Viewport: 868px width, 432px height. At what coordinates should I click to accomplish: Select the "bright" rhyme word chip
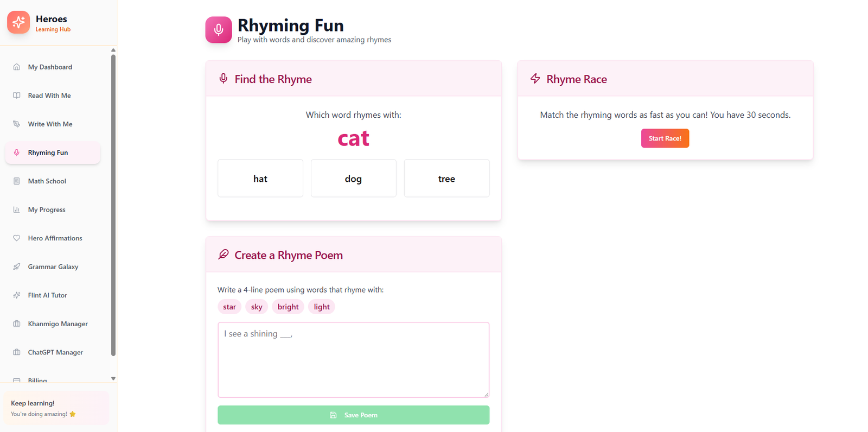pyautogui.click(x=288, y=307)
